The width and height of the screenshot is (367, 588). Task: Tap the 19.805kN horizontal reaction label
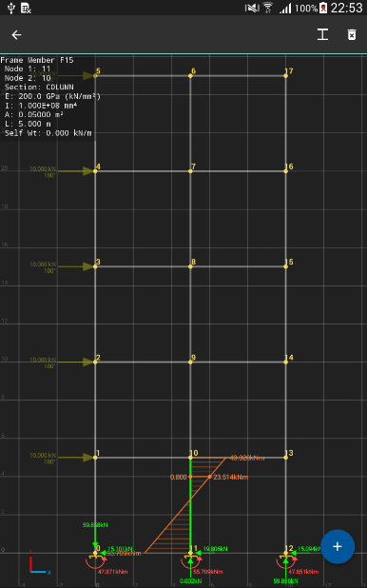click(215, 549)
